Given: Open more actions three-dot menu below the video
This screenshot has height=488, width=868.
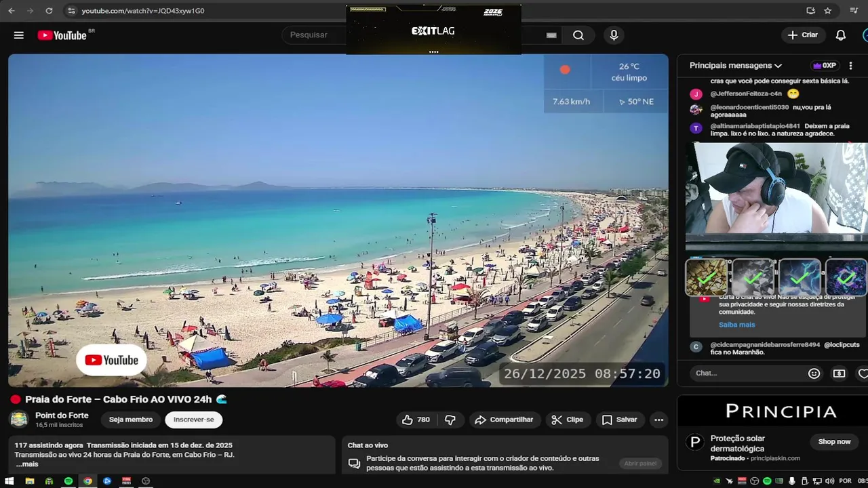Looking at the screenshot, I should [658, 420].
